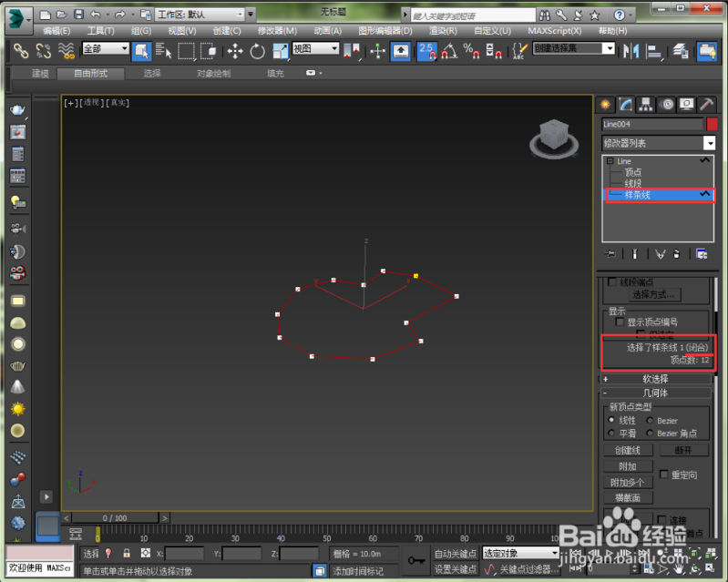Click the Select and Link tool icon
Viewport: 728px width, 582px height.
[21, 51]
